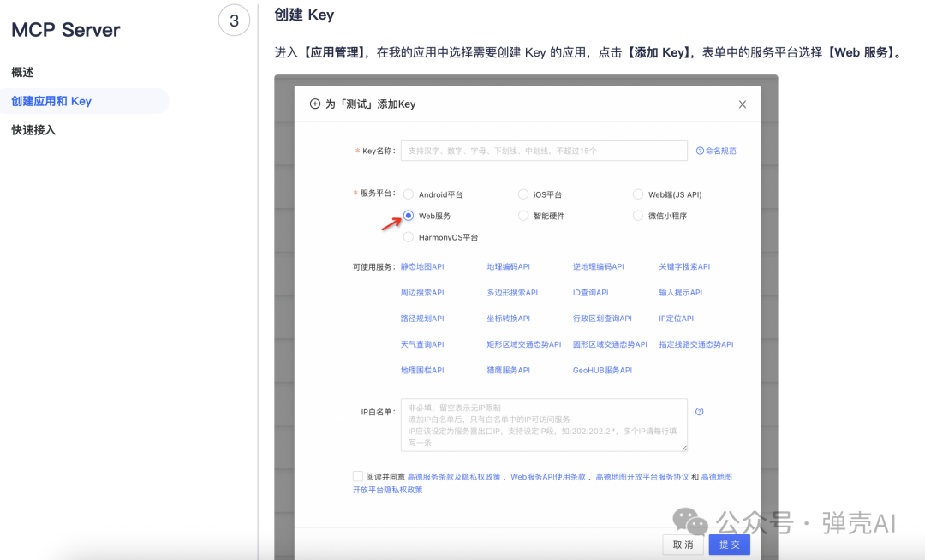The width and height of the screenshot is (925, 560).
Task: Focus the IP白名单 text area
Action: pos(544,425)
